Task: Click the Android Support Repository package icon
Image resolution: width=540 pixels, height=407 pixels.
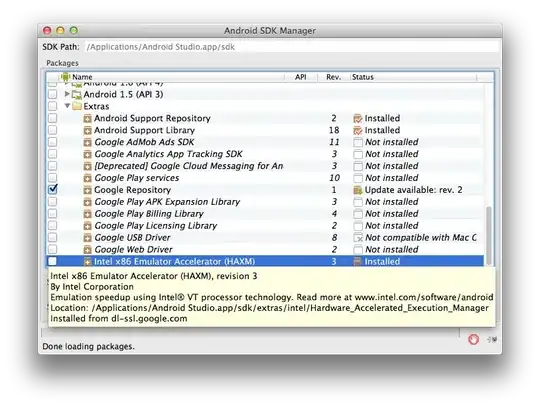Action: (87, 118)
